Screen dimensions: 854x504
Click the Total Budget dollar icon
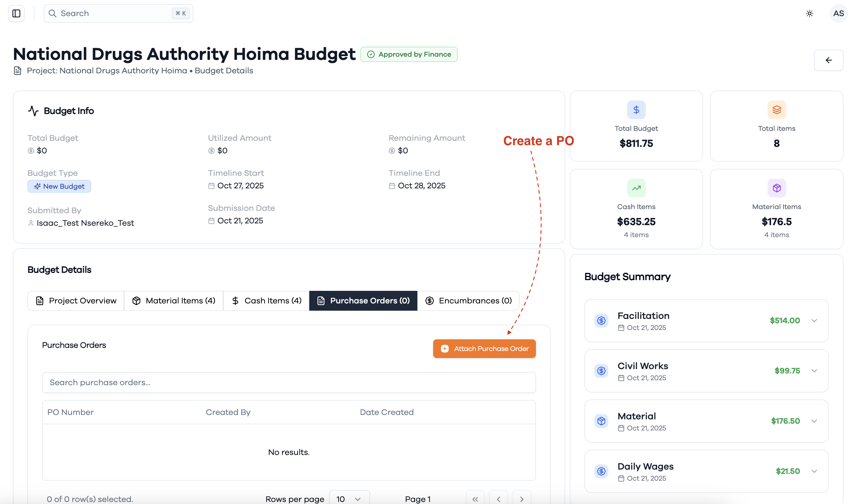pyautogui.click(x=636, y=110)
